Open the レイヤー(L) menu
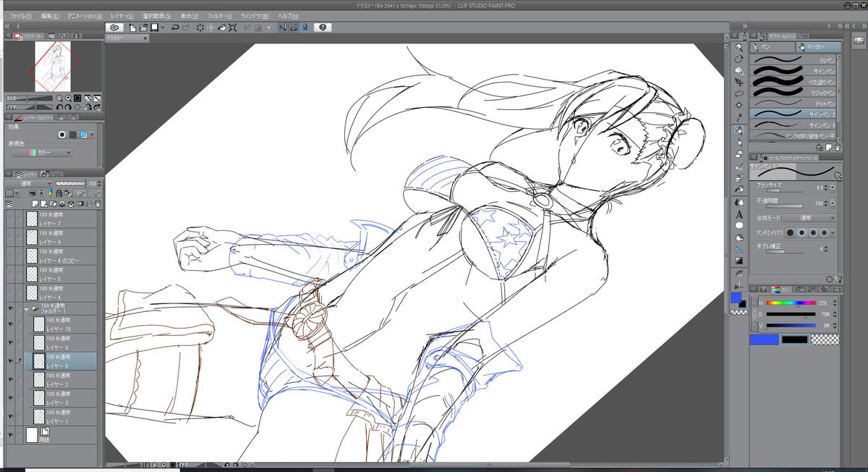Viewport: 868px width, 472px height. [x=121, y=15]
